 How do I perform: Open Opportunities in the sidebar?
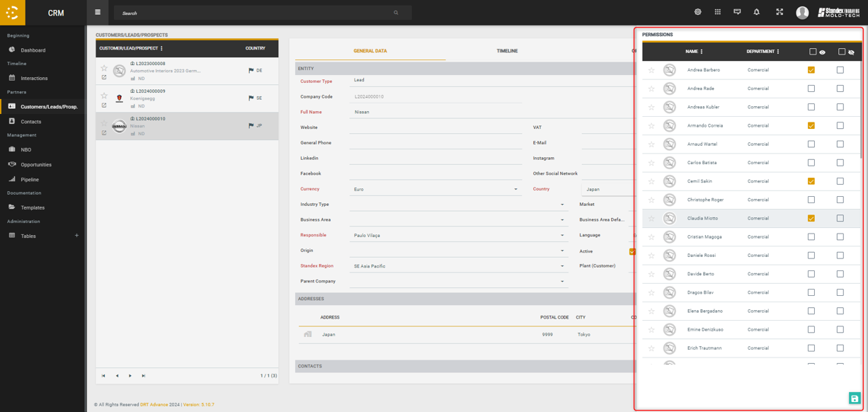point(36,164)
